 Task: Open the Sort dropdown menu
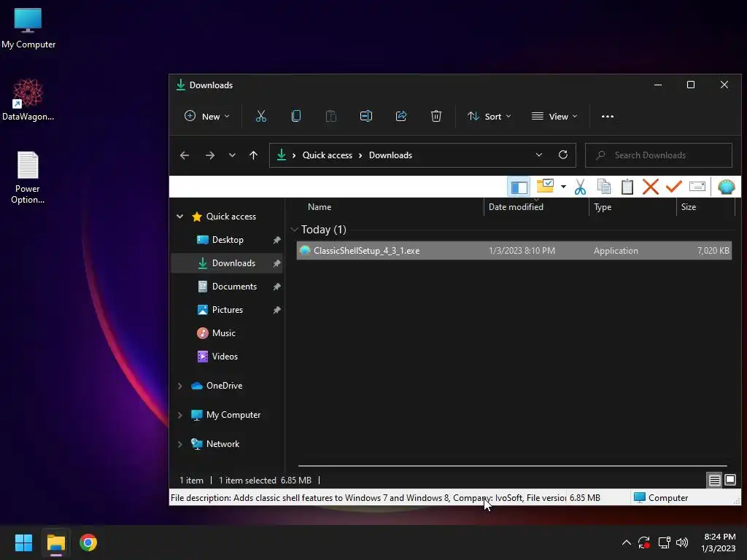pos(489,116)
